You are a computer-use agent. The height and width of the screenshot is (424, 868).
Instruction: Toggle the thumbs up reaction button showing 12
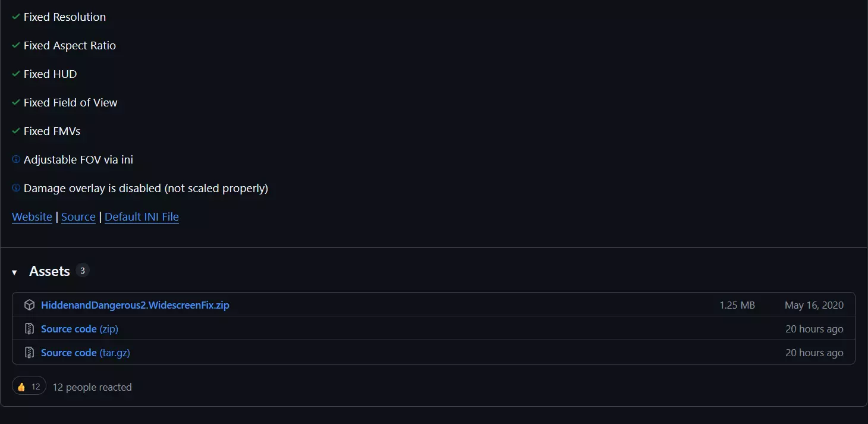(29, 387)
